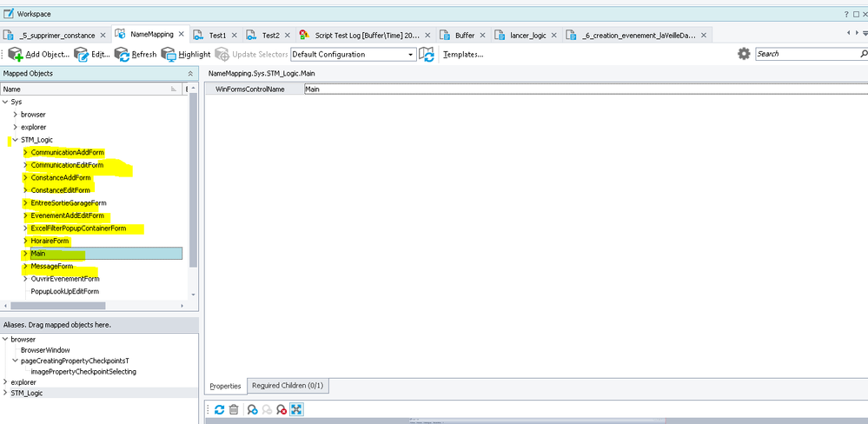Screen dimensions: 868x424
Task: Collapse the STM_Logic tree node
Action: [x=15, y=140]
